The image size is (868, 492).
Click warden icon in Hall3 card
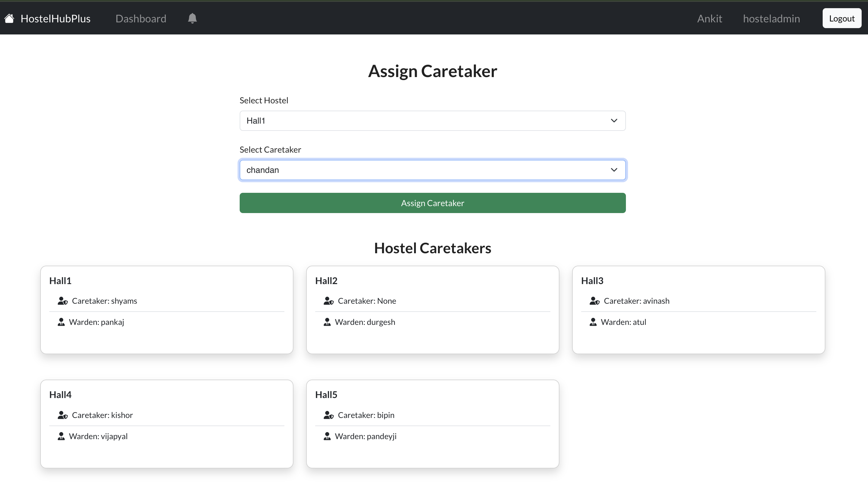(x=593, y=322)
